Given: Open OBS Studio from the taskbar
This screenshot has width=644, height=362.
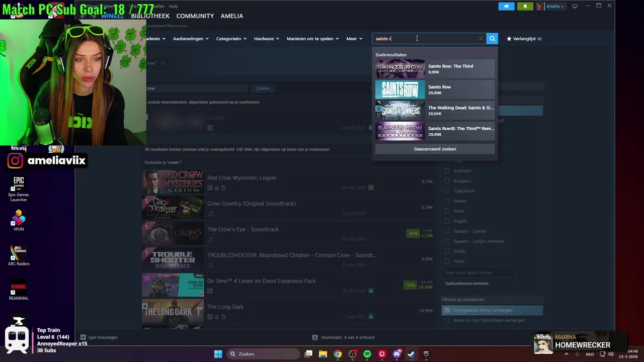Looking at the screenshot, I should (352, 354).
